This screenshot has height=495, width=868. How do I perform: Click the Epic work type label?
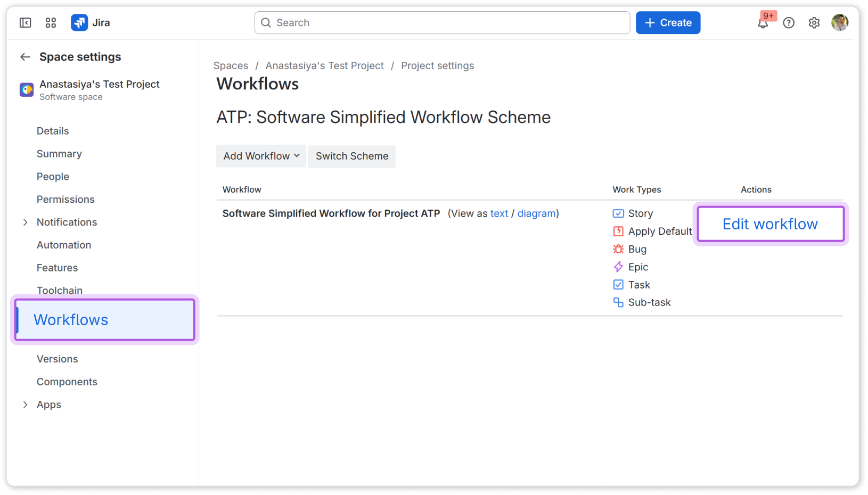click(638, 267)
